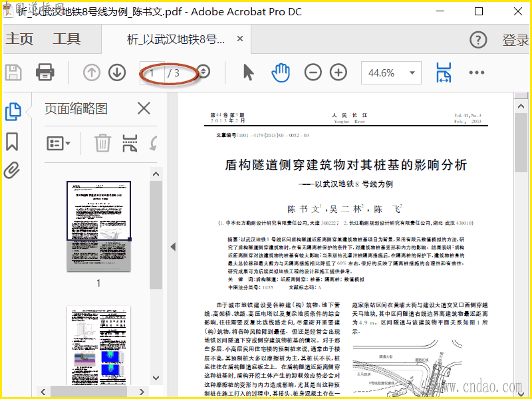Maximize the Acrobat window
The height and width of the screenshot is (399, 532).
tap(479, 11)
